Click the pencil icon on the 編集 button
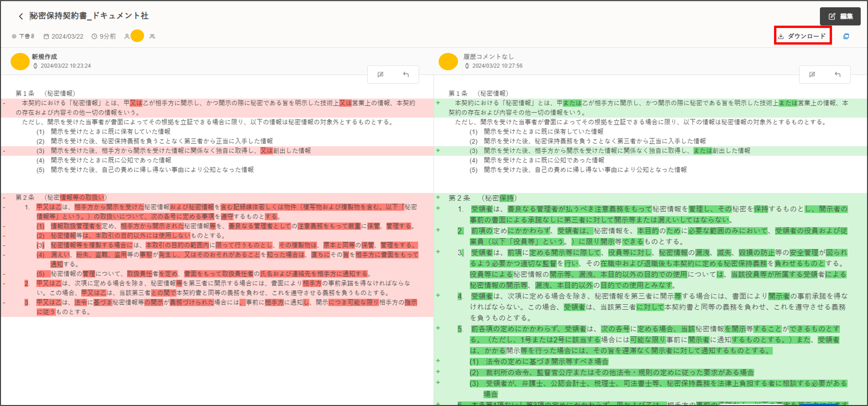This screenshot has height=406, width=868. coord(832,16)
